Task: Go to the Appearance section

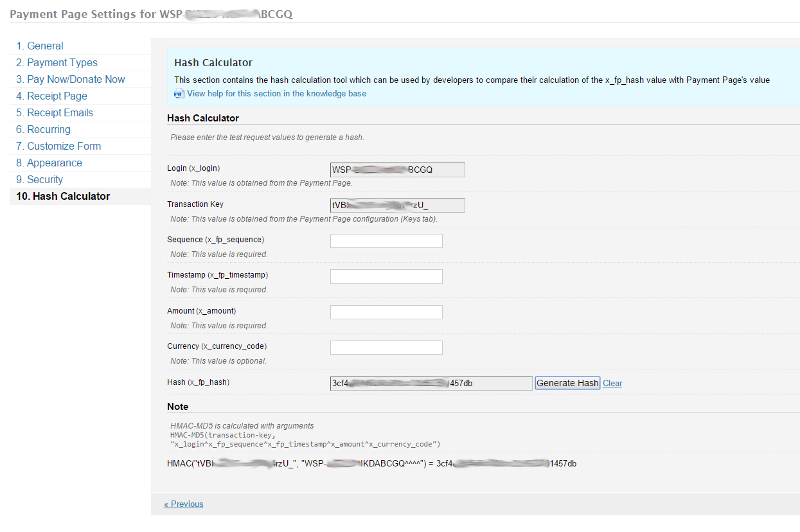Action: [49, 163]
